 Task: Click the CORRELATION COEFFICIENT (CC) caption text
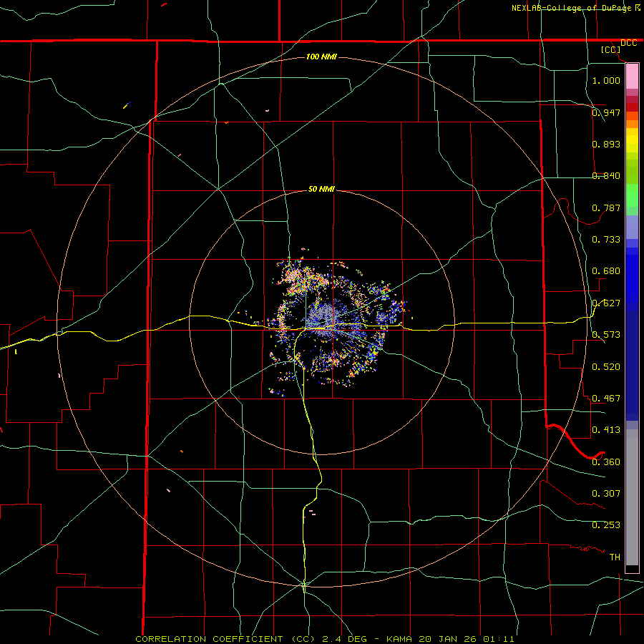tap(225, 639)
